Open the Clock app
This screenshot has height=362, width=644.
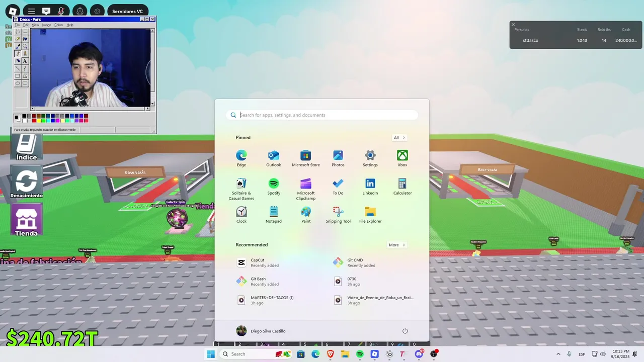pyautogui.click(x=242, y=214)
